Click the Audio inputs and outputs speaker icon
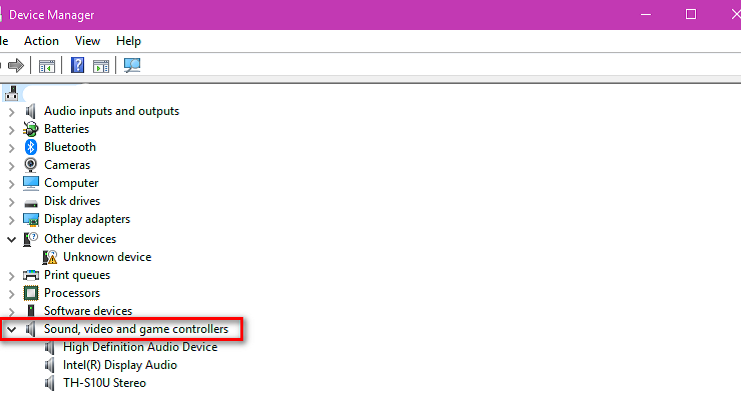The image size is (741, 400). click(x=31, y=111)
